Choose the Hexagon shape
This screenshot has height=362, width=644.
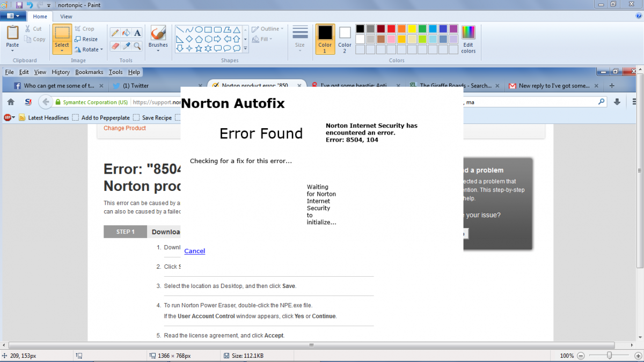click(x=208, y=39)
